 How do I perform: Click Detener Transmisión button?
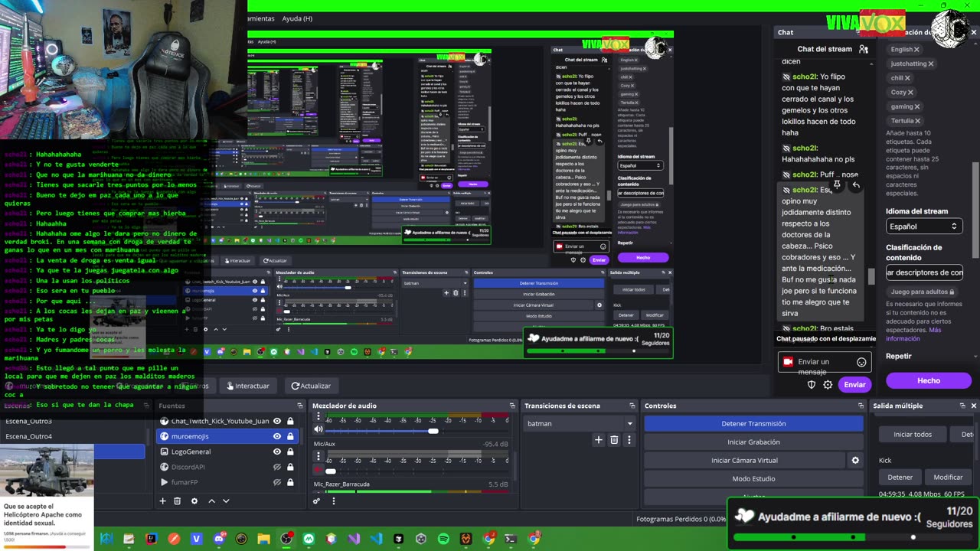(753, 423)
